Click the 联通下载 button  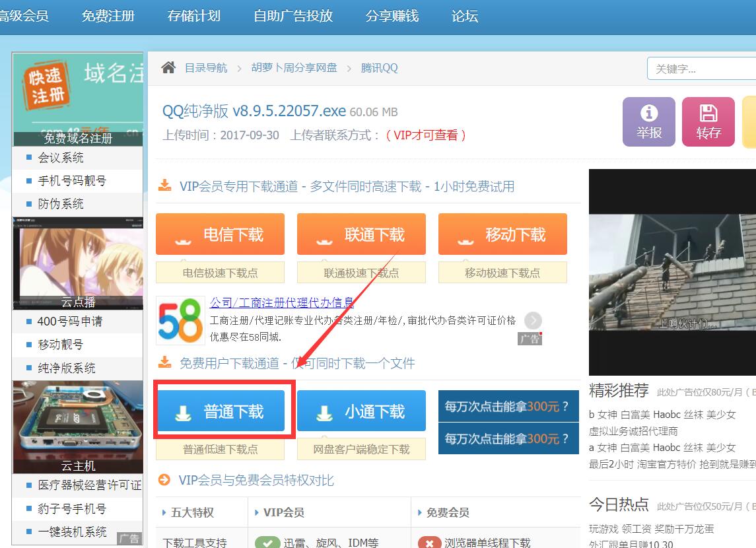(361, 234)
